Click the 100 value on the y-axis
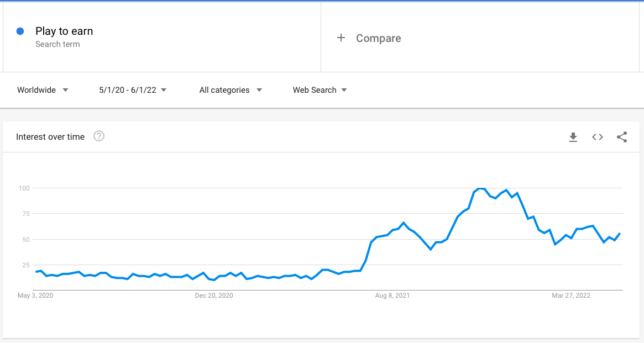Image resolution: width=644 pixels, height=343 pixels. (24, 188)
